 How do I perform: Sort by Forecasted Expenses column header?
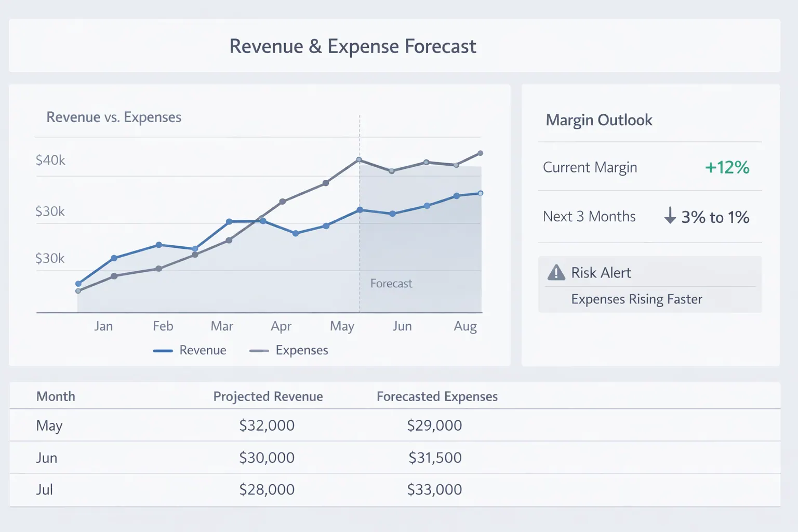pos(436,396)
